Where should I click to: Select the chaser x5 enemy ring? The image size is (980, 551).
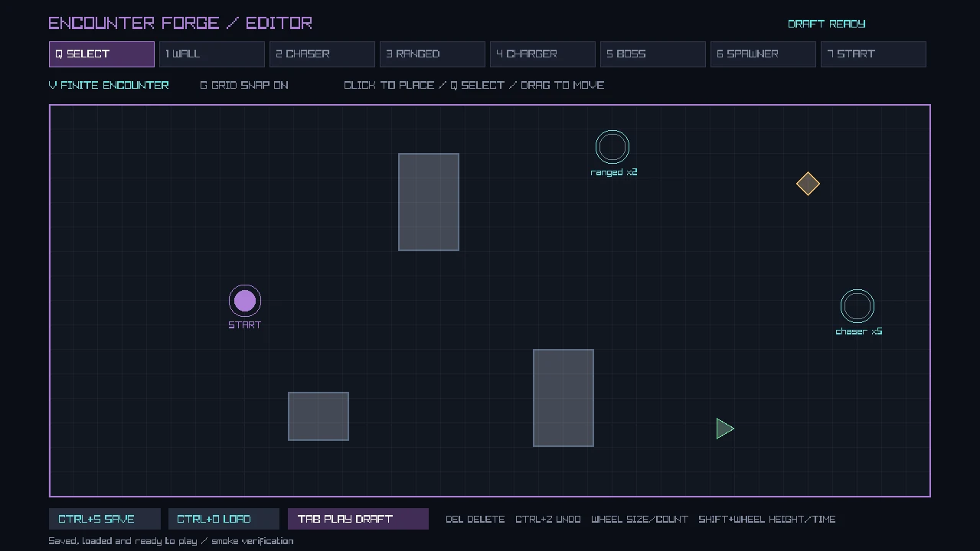tap(857, 306)
